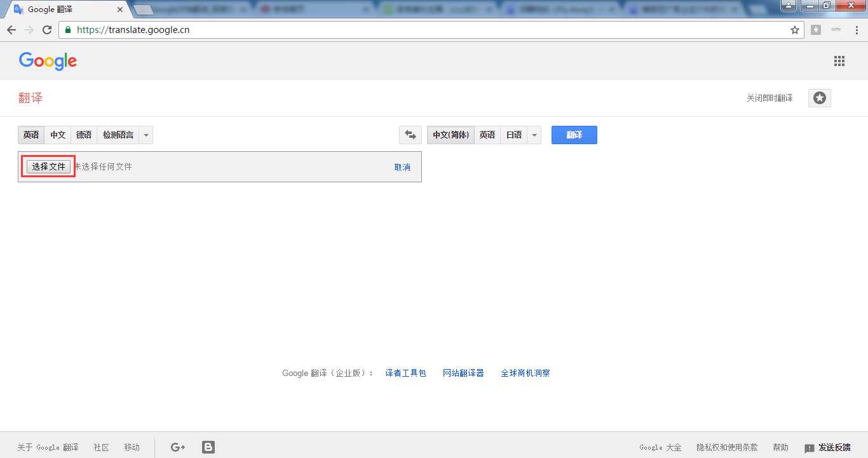Select 中文 as source language
The width and height of the screenshot is (868, 458).
pos(58,135)
